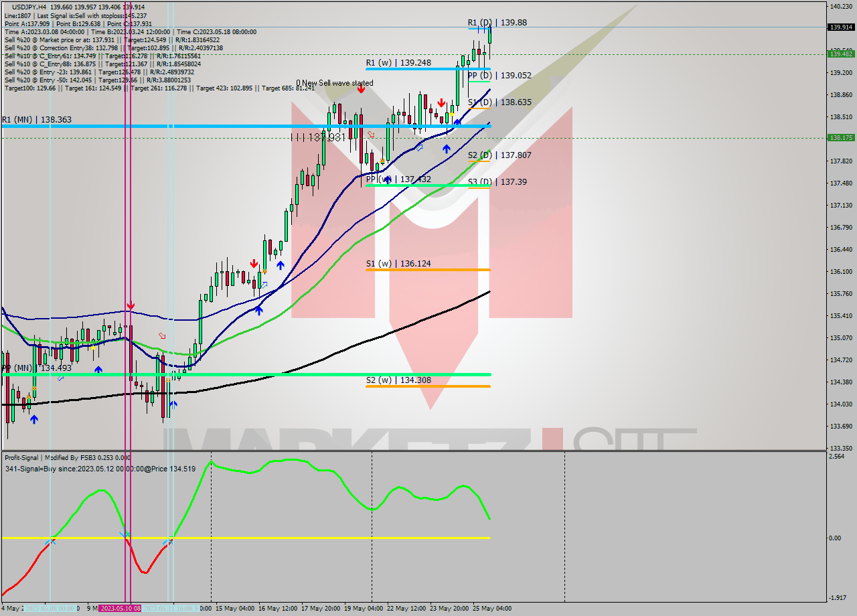Click the '15 May 04:00' time axis label

tap(234, 609)
